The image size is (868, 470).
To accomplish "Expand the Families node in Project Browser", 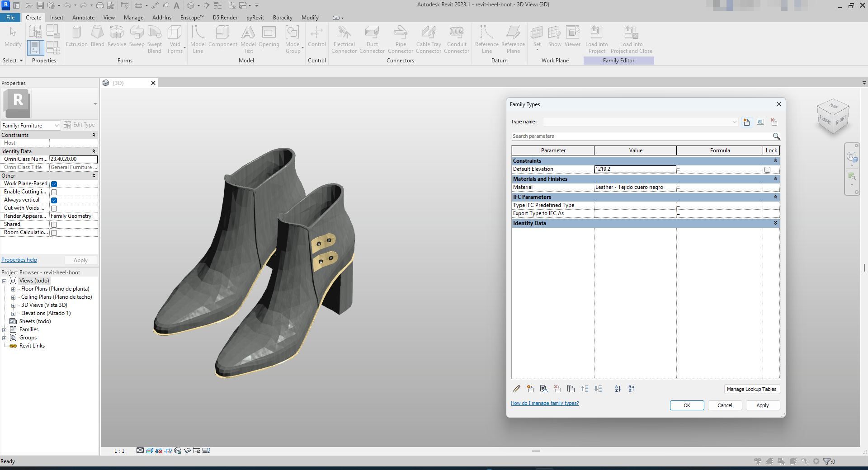I will (x=5, y=330).
